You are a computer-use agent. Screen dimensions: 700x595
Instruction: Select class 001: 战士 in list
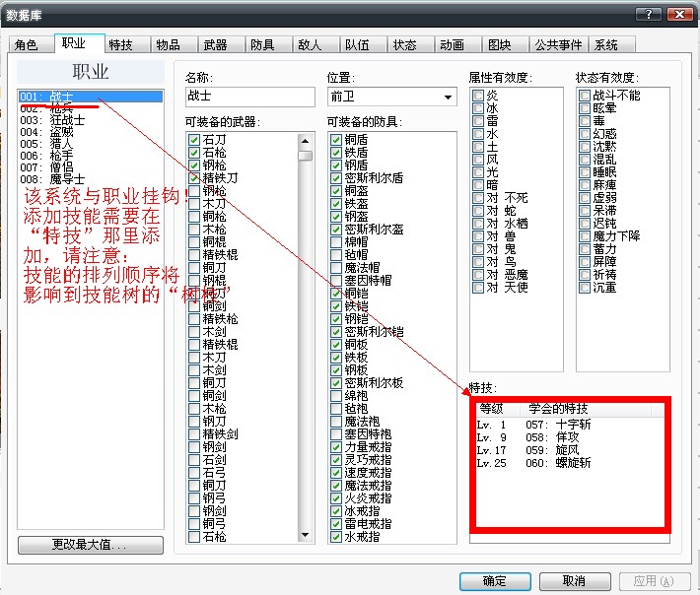(x=91, y=97)
